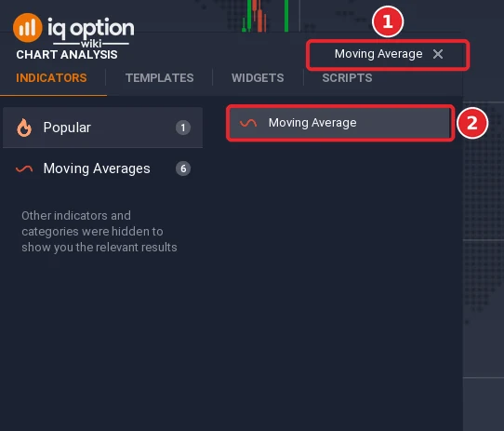This screenshot has height=431, width=504.
Task: Click the IQ Option orange logo icon
Action: pyautogui.click(x=28, y=28)
